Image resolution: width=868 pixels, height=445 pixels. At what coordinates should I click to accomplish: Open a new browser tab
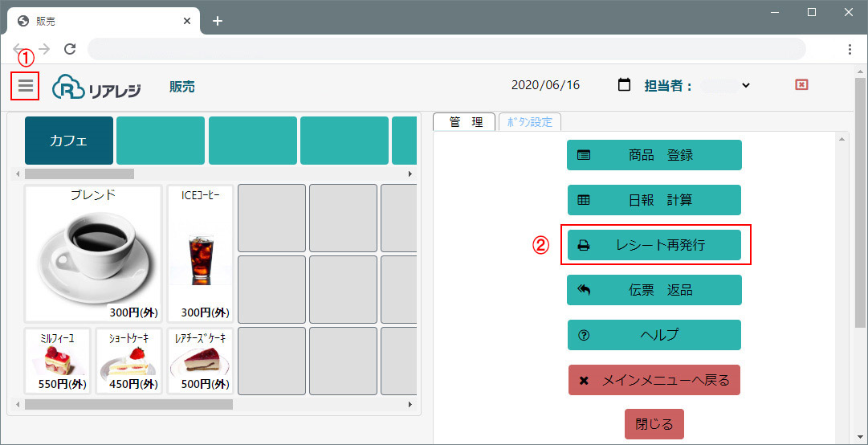click(218, 21)
